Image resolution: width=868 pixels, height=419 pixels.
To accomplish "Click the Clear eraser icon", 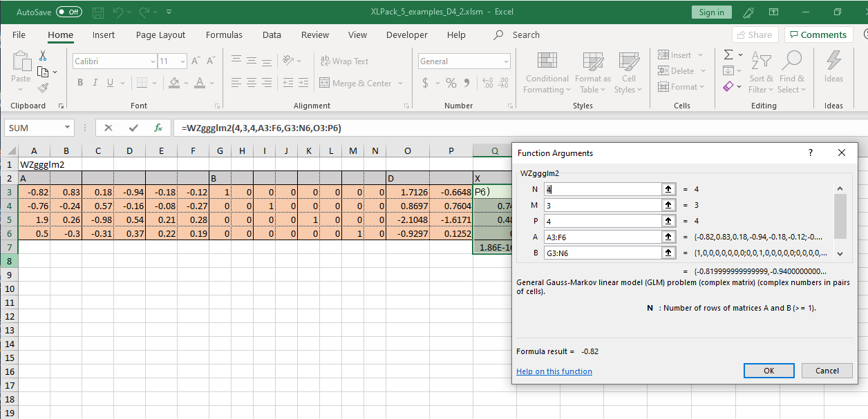I will (728, 87).
